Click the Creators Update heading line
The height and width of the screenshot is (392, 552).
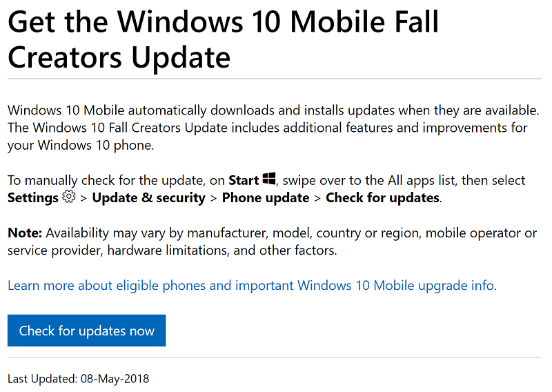click(119, 57)
